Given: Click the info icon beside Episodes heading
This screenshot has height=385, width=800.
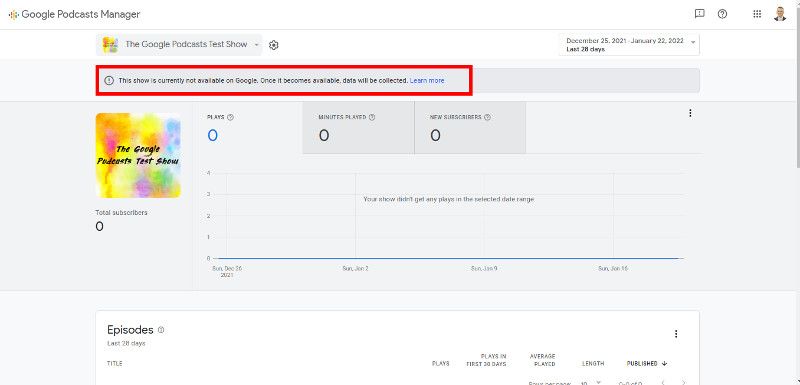Looking at the screenshot, I should [161, 330].
